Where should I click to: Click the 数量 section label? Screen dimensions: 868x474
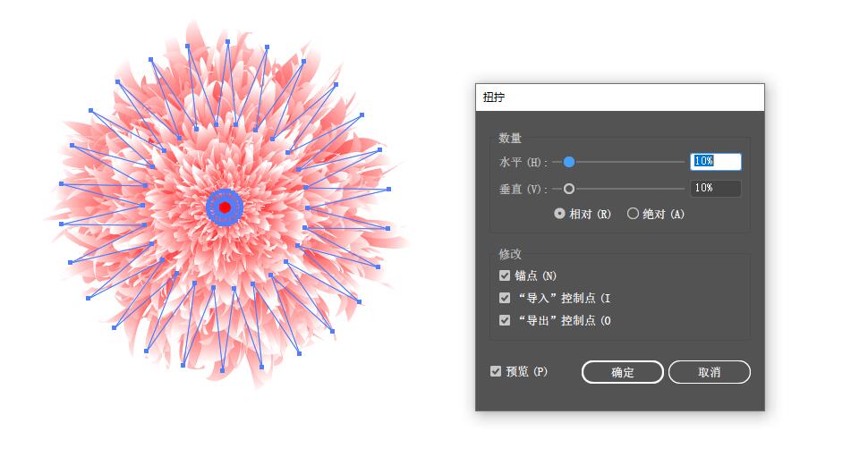coord(510,138)
